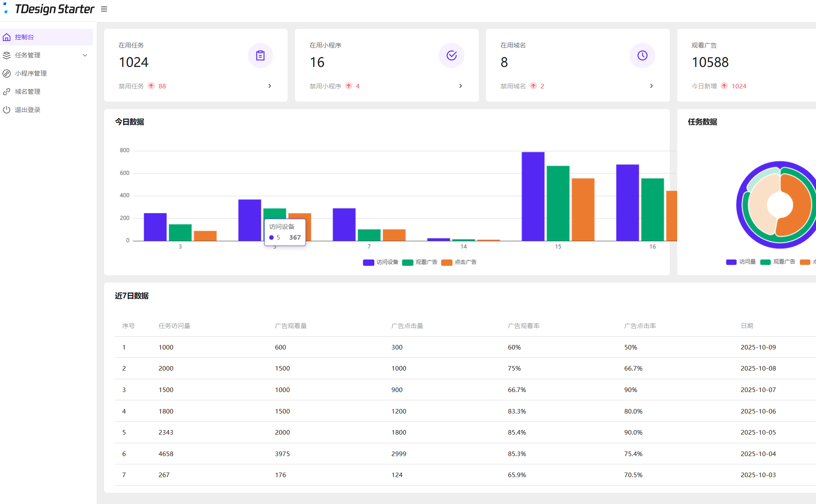Open 小程序管理 in the sidebar
Image resolution: width=816 pixels, height=504 pixels.
click(31, 74)
